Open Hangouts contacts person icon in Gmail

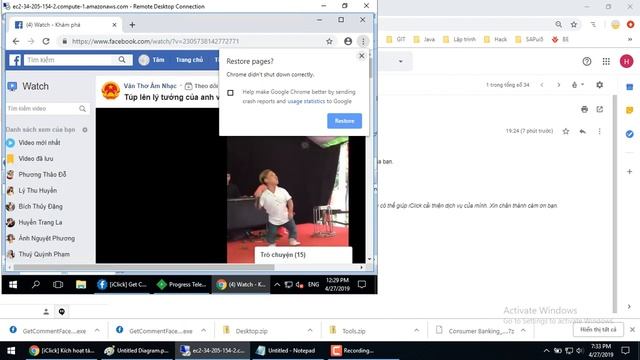pos(46,312)
